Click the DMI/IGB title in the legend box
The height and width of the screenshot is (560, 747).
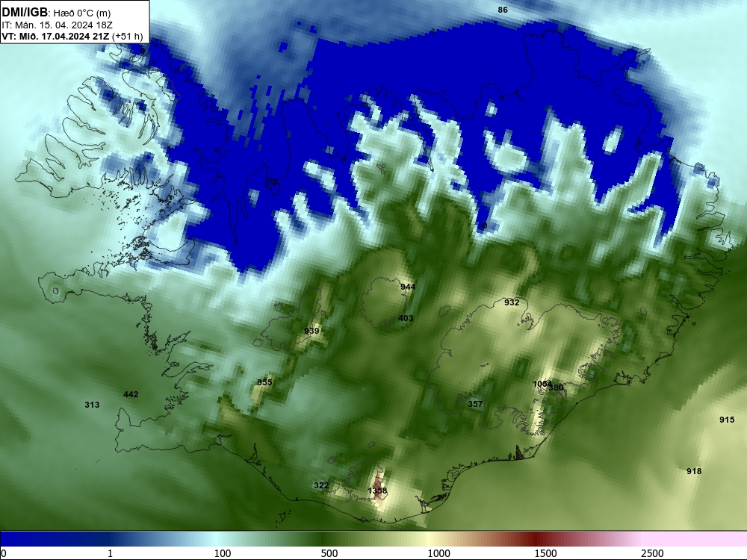coord(25,12)
